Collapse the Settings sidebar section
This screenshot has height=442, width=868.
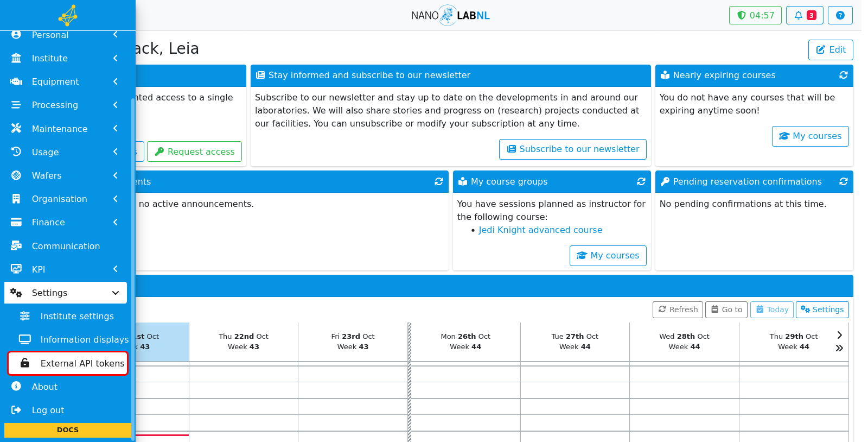[66, 293]
